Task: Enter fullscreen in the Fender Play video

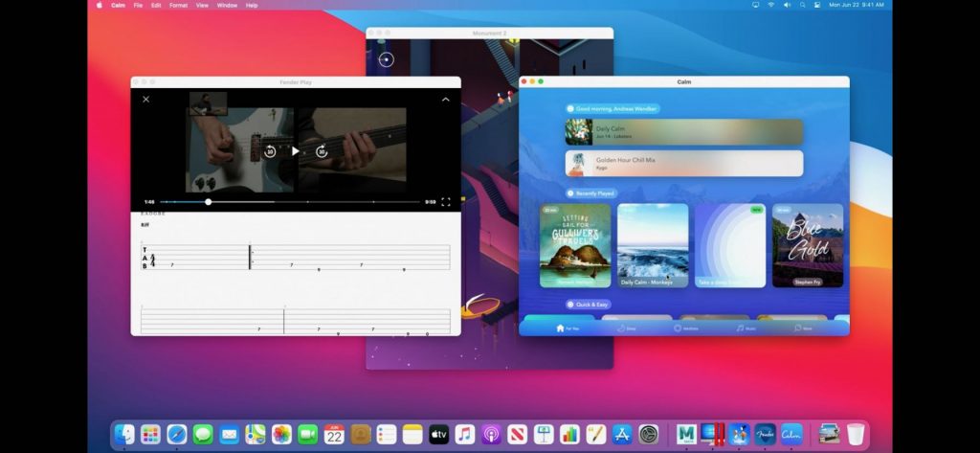Action: click(446, 202)
